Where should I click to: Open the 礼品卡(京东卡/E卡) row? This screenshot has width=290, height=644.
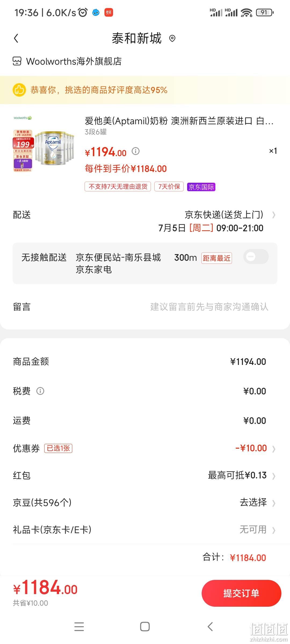pos(145,530)
